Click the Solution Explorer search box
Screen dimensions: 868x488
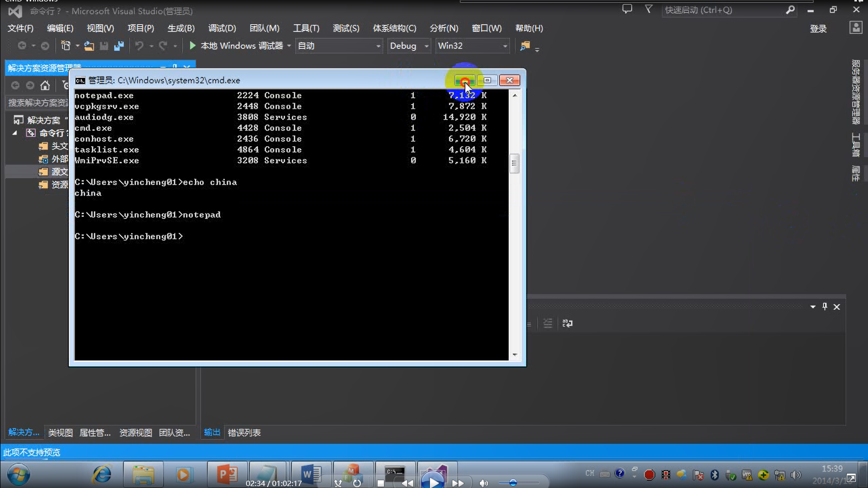[x=38, y=103]
